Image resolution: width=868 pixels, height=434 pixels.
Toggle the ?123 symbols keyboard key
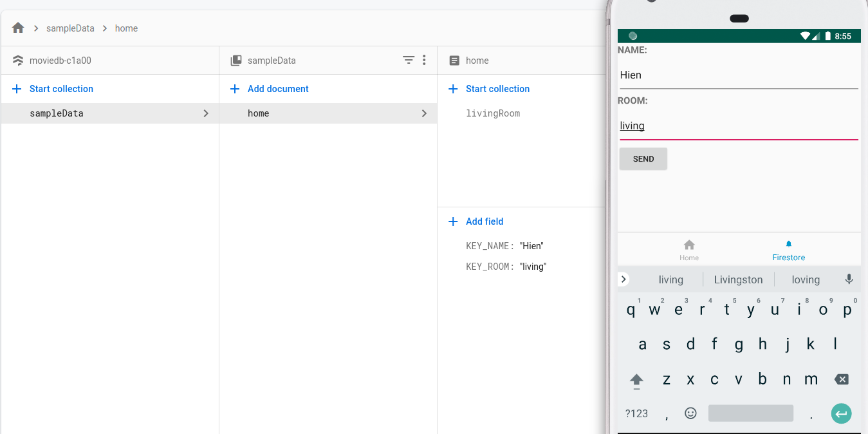coord(636,413)
